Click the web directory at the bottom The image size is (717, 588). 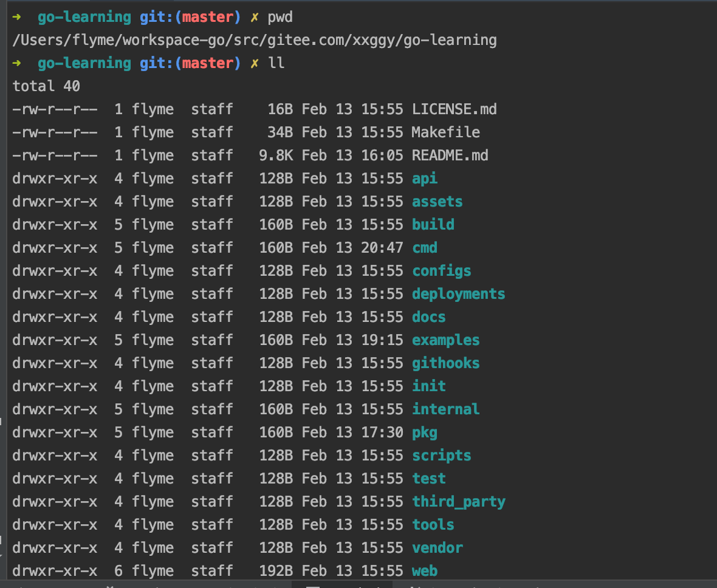click(424, 570)
